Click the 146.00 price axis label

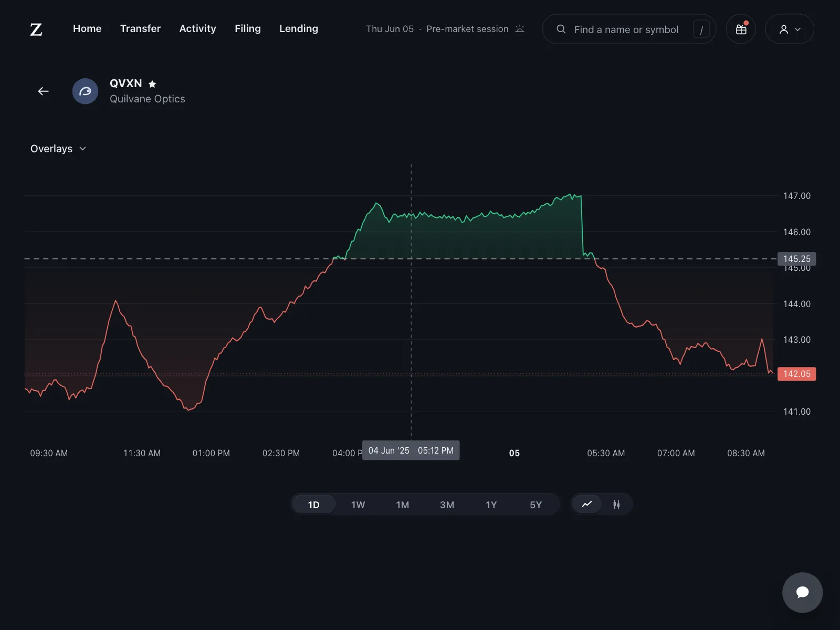pyautogui.click(x=797, y=232)
